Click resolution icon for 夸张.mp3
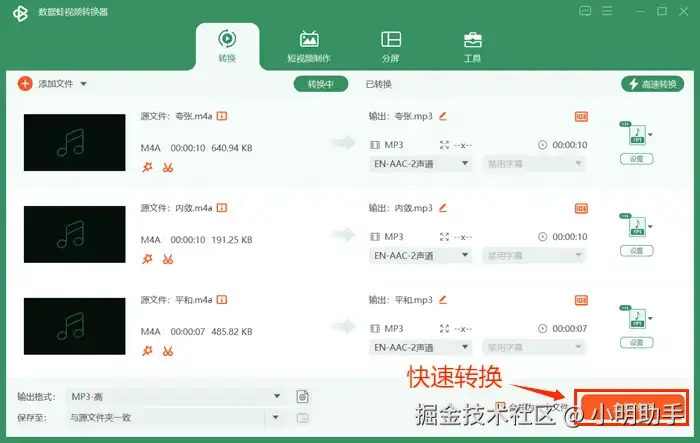Viewport: 700px width, 443px height. pos(444,145)
